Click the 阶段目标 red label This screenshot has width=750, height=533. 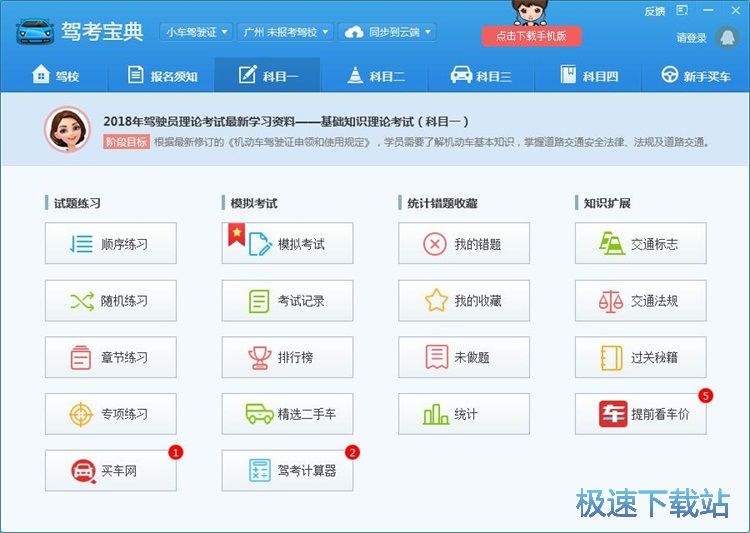pyautogui.click(x=126, y=142)
